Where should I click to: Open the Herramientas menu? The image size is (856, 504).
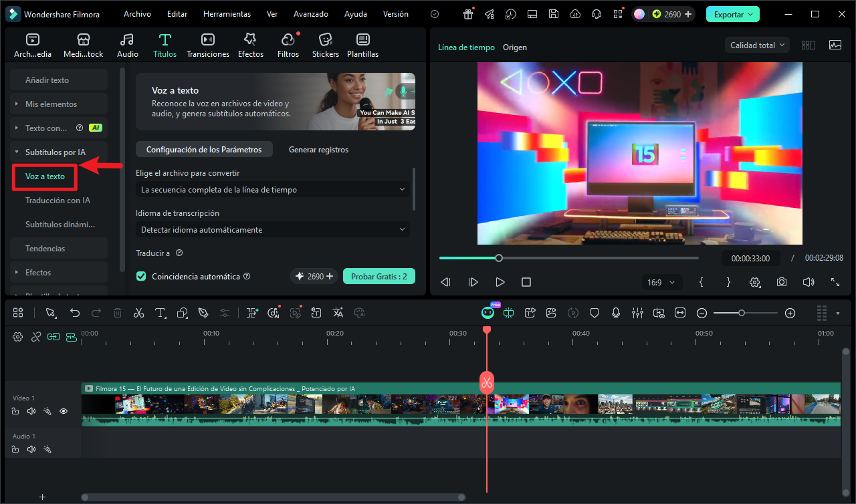pyautogui.click(x=227, y=14)
